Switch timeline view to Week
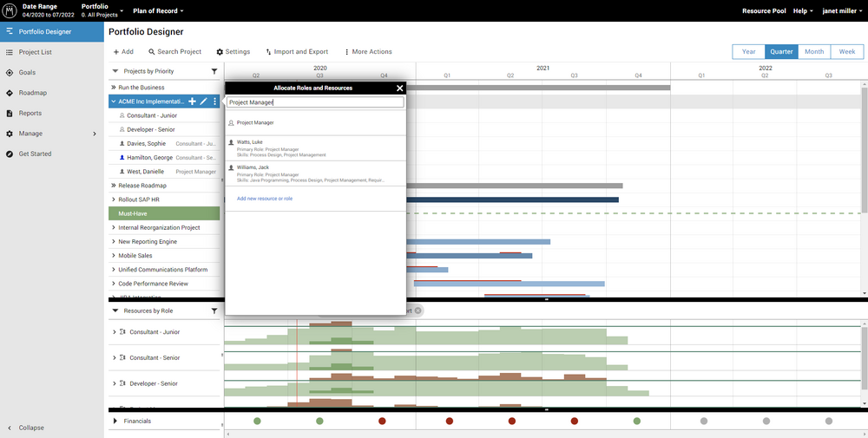Image resolution: width=868 pixels, height=438 pixels. click(846, 51)
